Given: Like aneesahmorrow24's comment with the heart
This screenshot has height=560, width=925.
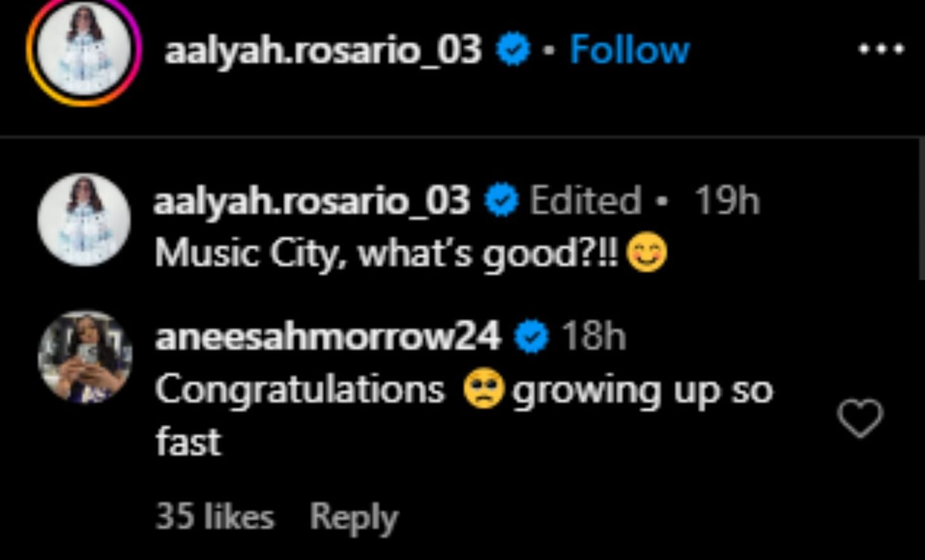Looking at the screenshot, I should [860, 418].
